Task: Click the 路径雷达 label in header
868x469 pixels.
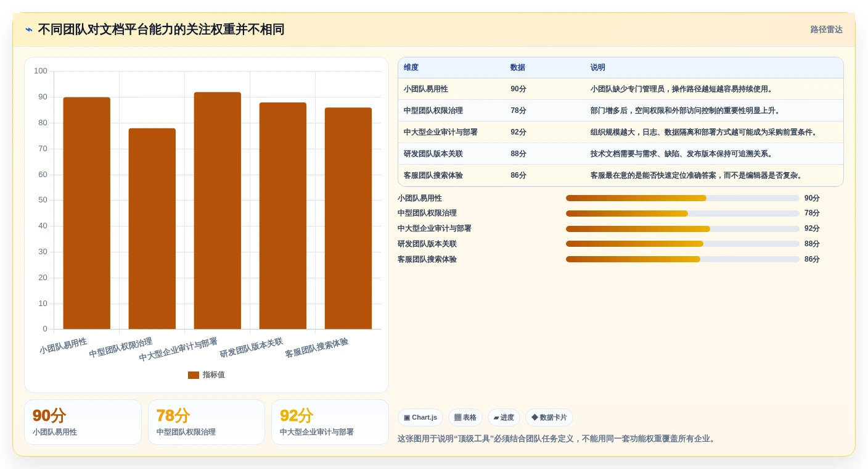Action: [826, 30]
